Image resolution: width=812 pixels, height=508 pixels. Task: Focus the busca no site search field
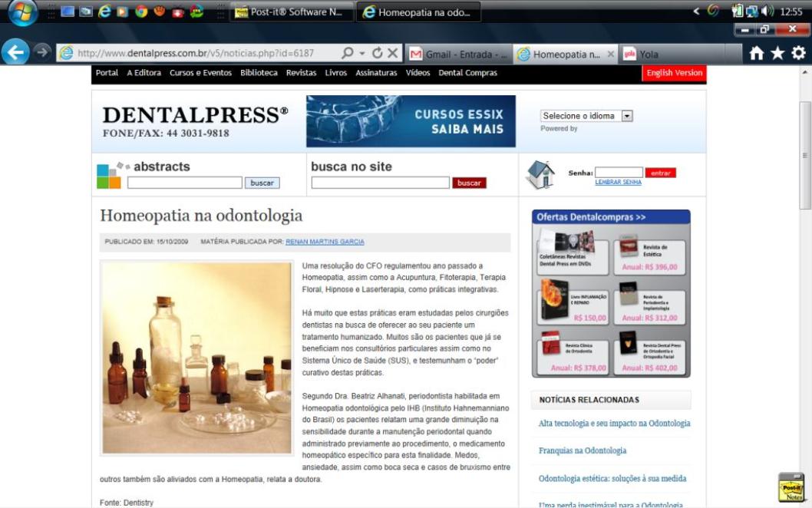click(x=380, y=183)
